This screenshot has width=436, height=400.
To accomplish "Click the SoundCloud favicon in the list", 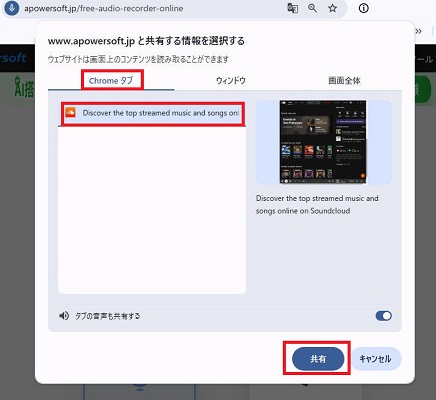I will 70,113.
